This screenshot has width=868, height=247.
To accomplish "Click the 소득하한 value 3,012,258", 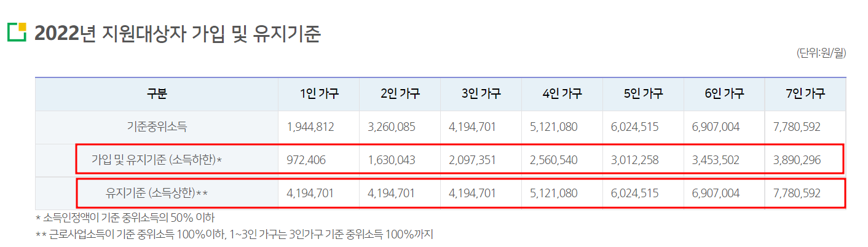I will [x=635, y=160].
